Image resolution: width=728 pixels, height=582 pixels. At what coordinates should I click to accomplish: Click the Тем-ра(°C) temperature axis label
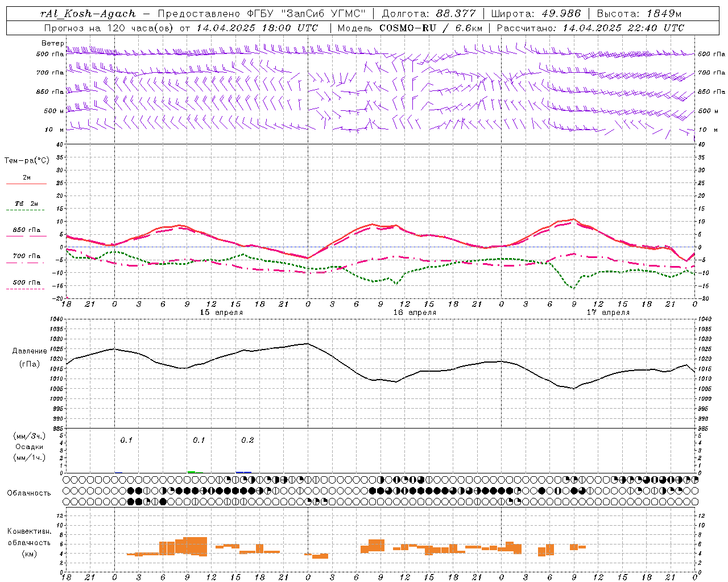pos(27,161)
